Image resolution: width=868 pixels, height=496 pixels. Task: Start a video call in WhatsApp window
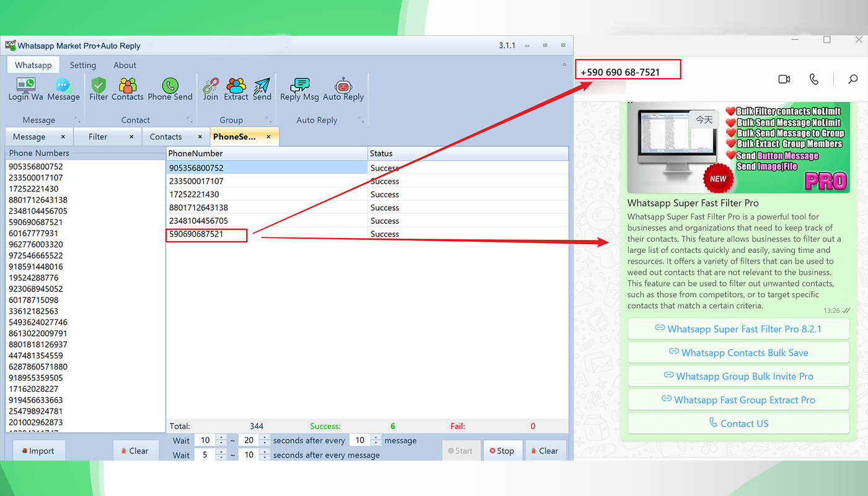(x=784, y=79)
